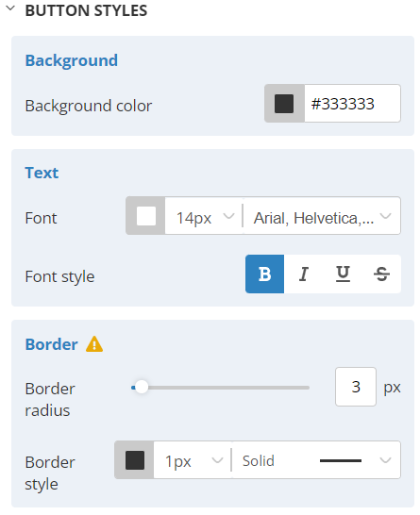Open the background color swatch picker

[284, 104]
